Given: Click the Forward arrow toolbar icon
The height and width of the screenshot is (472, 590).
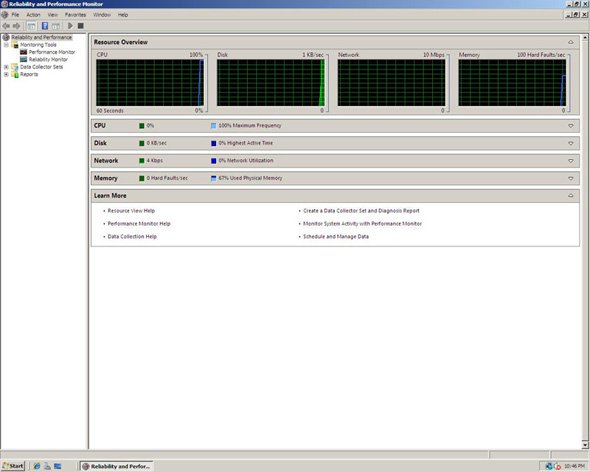Looking at the screenshot, I should coord(16,26).
